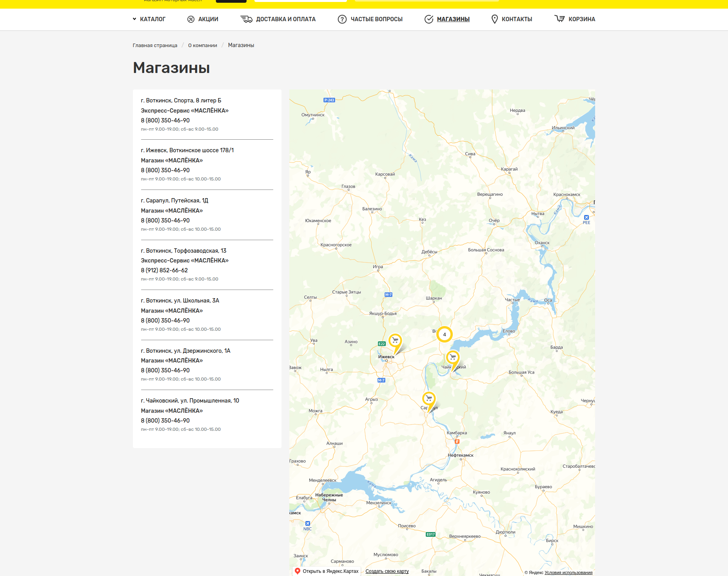
Task: Click the NBC airport icon on map
Action: 307,523
